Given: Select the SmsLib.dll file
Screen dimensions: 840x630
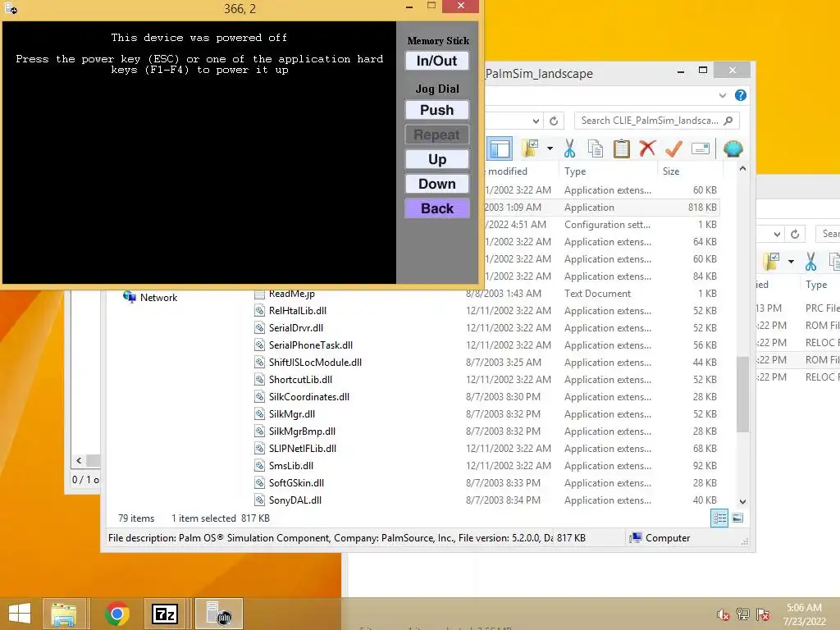Looking at the screenshot, I should pyautogui.click(x=291, y=466).
